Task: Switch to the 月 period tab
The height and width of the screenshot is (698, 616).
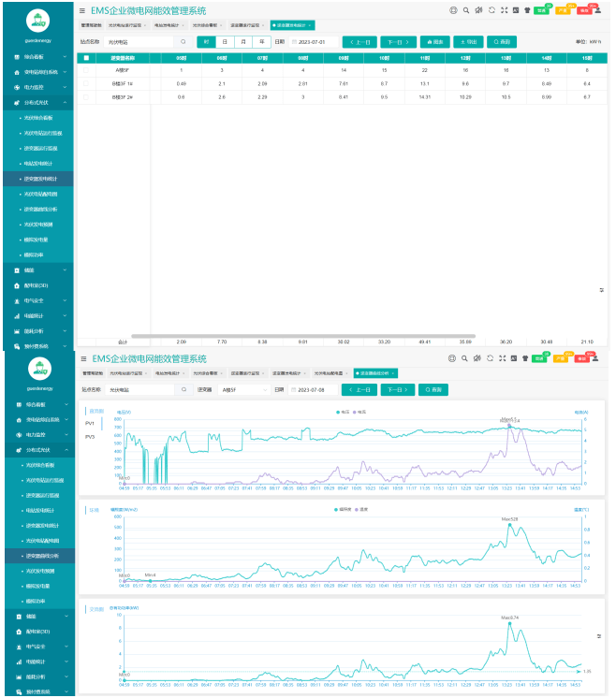Action: pyautogui.click(x=242, y=42)
